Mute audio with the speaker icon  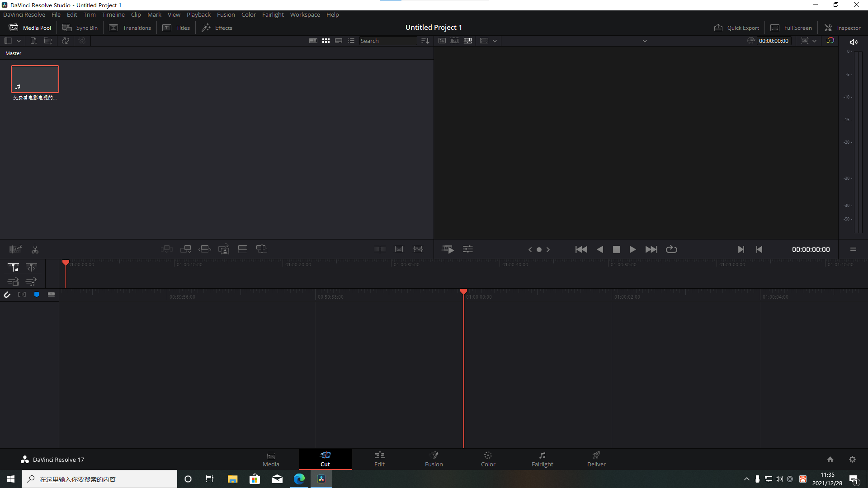(854, 42)
